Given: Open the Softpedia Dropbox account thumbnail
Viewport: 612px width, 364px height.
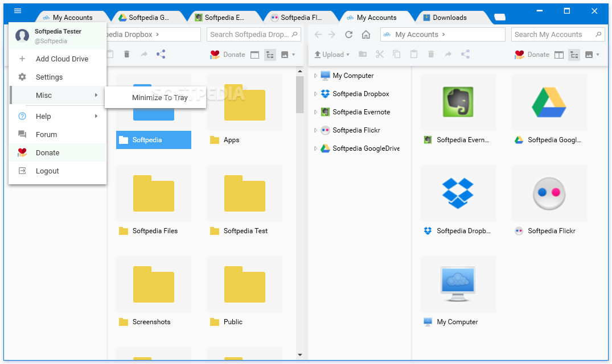Looking at the screenshot, I should [458, 193].
